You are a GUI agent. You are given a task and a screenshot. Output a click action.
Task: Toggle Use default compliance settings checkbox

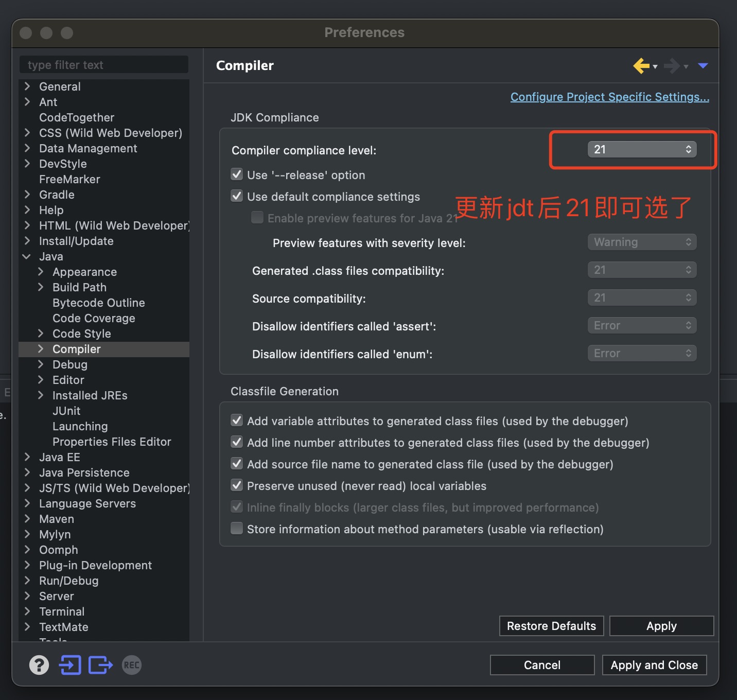click(237, 196)
